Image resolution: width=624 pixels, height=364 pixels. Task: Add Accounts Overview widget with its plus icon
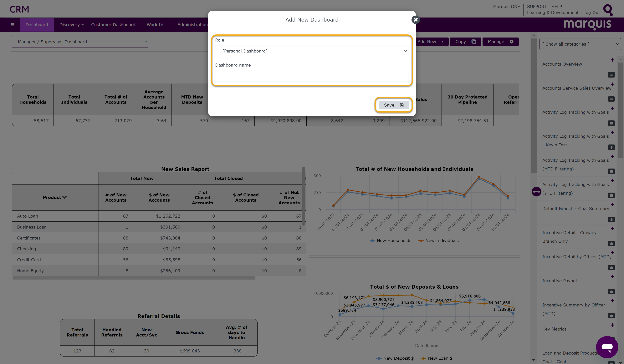pos(613,60)
